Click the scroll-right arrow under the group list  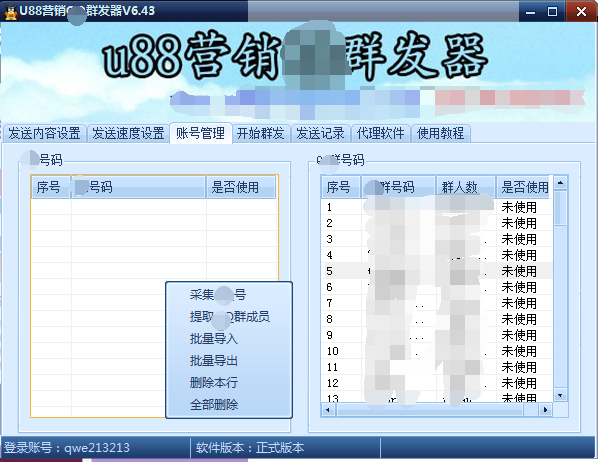(545, 410)
